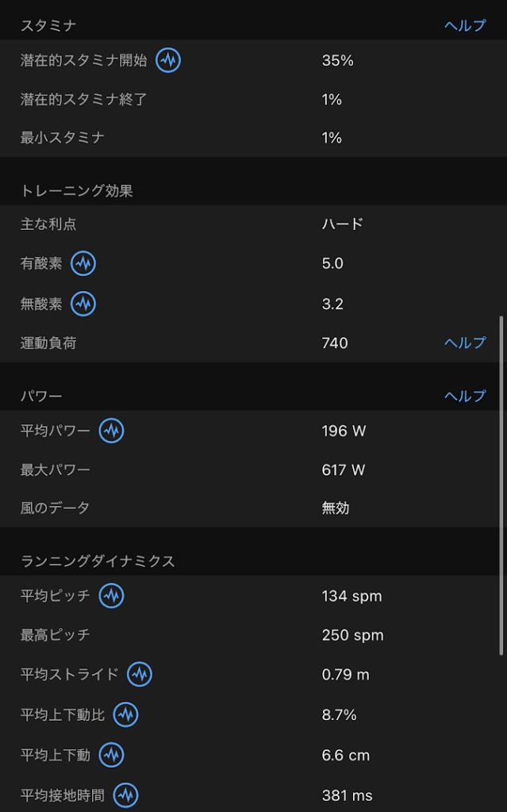
Task: Click ヘルプ link beside 運動負荷
Action: click(x=465, y=343)
